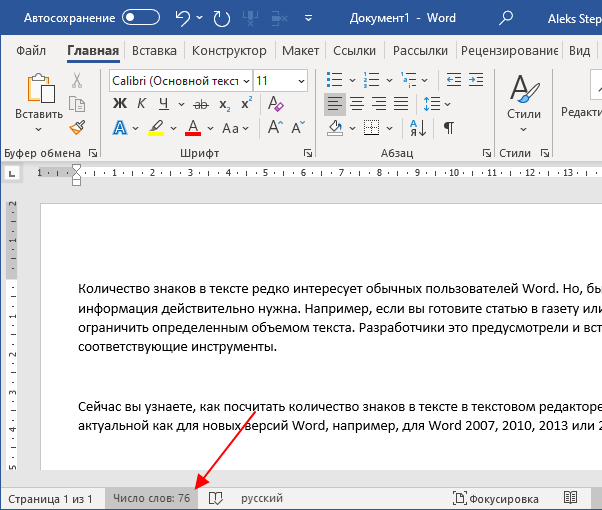Open the Вставка ribbon tab
The height and width of the screenshot is (510, 602).
(x=154, y=51)
